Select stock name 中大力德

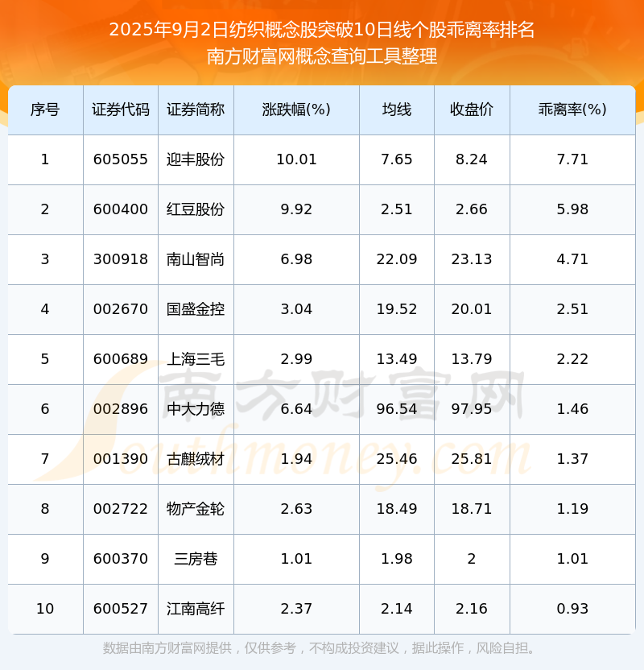tap(196, 409)
